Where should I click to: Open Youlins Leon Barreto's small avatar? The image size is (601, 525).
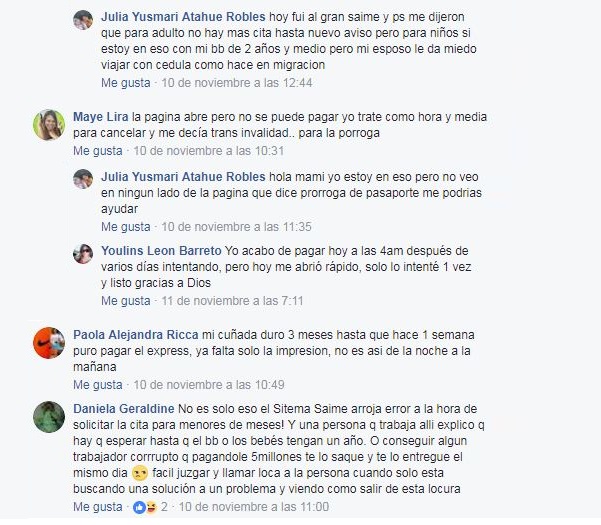click(x=83, y=254)
